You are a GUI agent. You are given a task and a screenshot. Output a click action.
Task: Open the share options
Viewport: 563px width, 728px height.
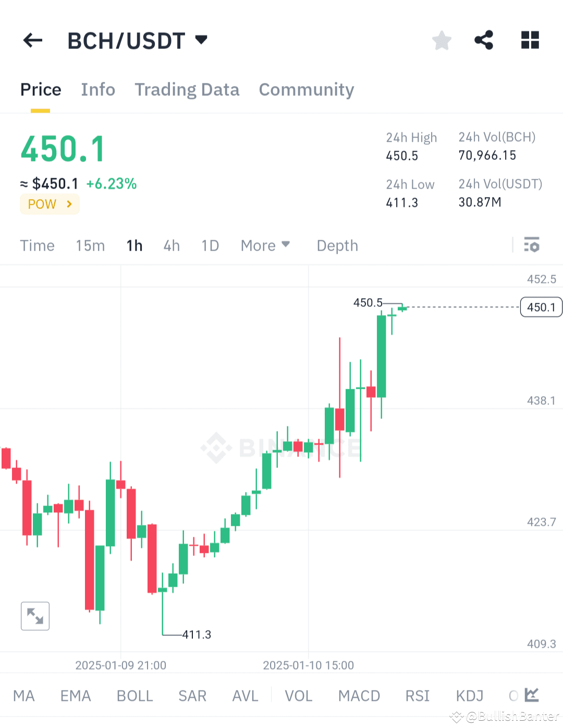(484, 40)
